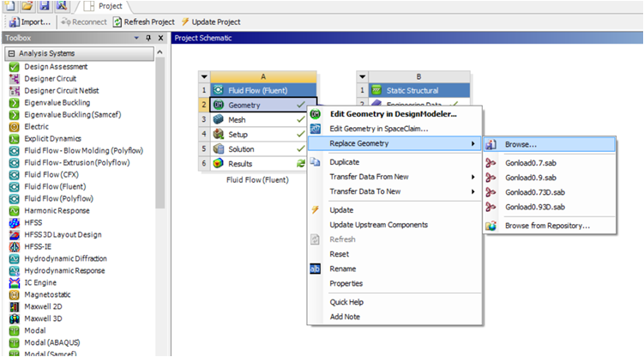Click the Save diskette icon in top toolbar
This screenshot has height=357, width=644.
point(45,5)
